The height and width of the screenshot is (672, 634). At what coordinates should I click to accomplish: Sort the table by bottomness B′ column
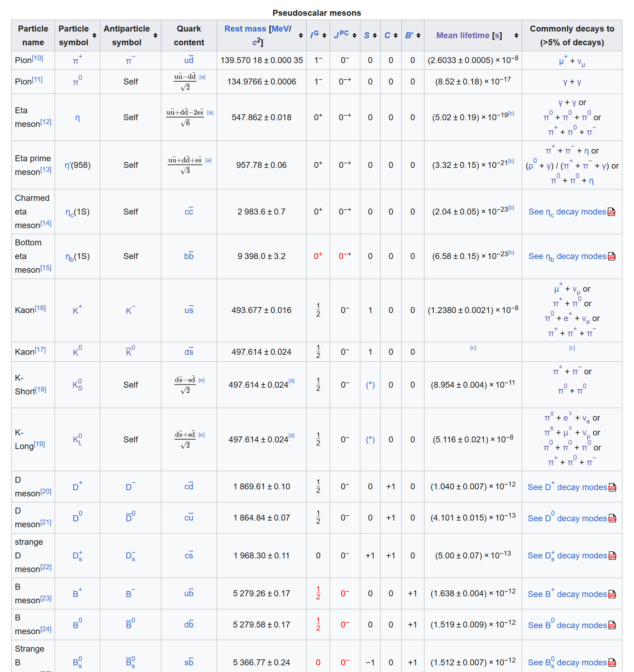(x=418, y=35)
